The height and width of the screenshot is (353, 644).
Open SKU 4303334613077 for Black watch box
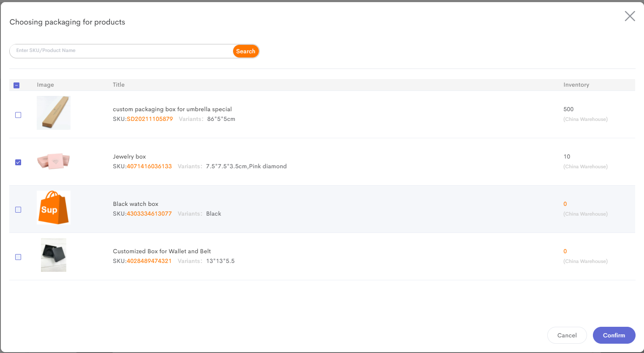pos(149,213)
